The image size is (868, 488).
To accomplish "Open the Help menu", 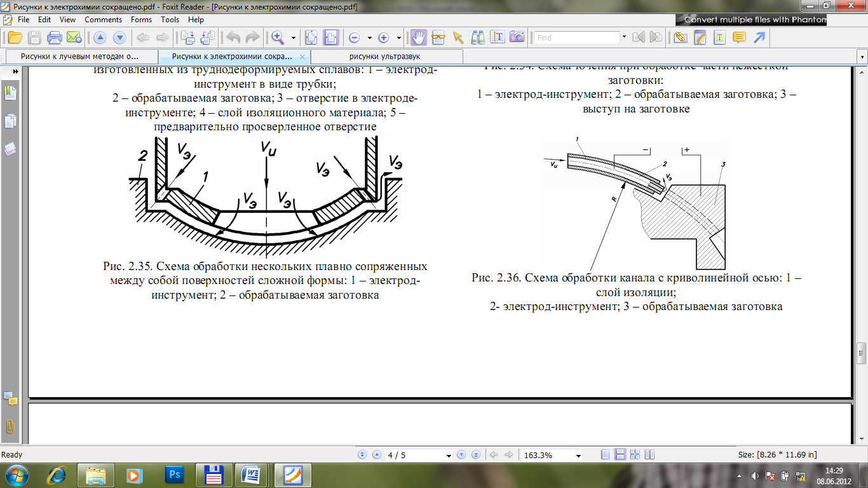I will tap(196, 20).
